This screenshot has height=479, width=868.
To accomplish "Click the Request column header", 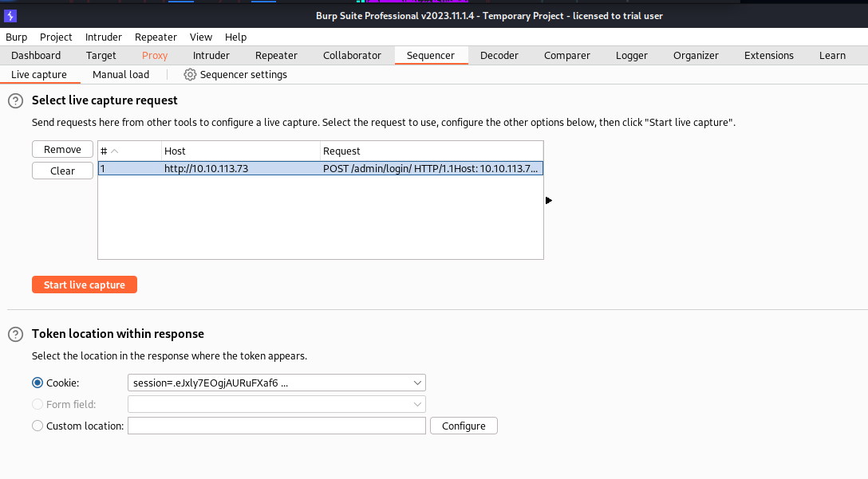I will (x=432, y=151).
